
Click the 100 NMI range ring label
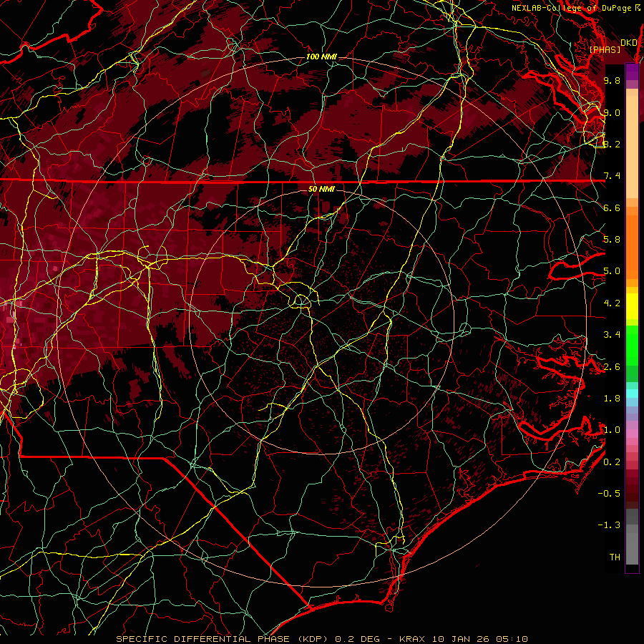321,57
